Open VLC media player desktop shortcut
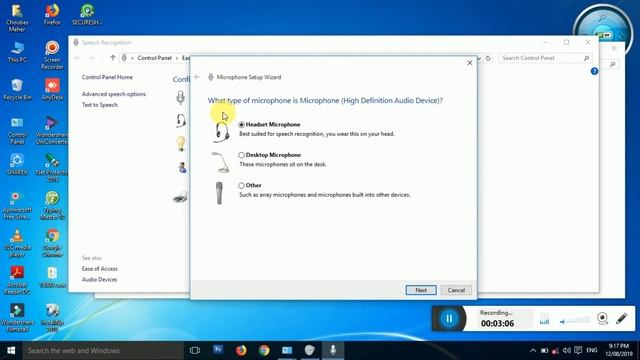The image size is (640, 360). pyautogui.click(x=17, y=243)
